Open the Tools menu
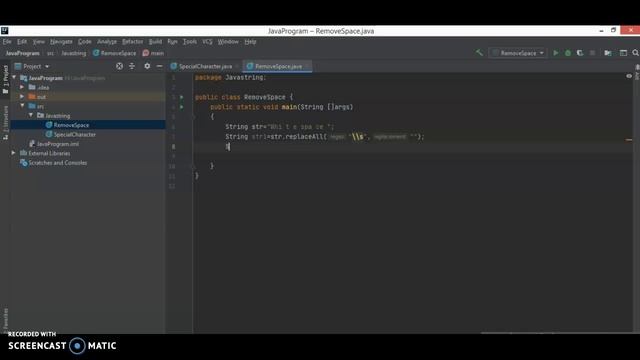 pyautogui.click(x=189, y=42)
